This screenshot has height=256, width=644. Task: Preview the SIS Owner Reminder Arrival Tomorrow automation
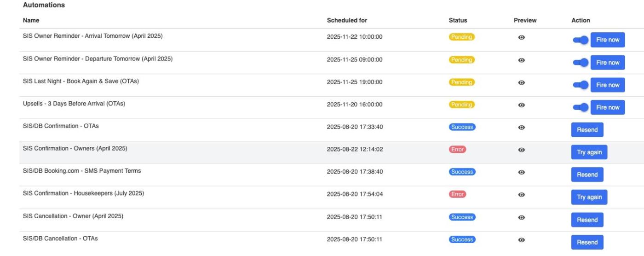(x=521, y=38)
